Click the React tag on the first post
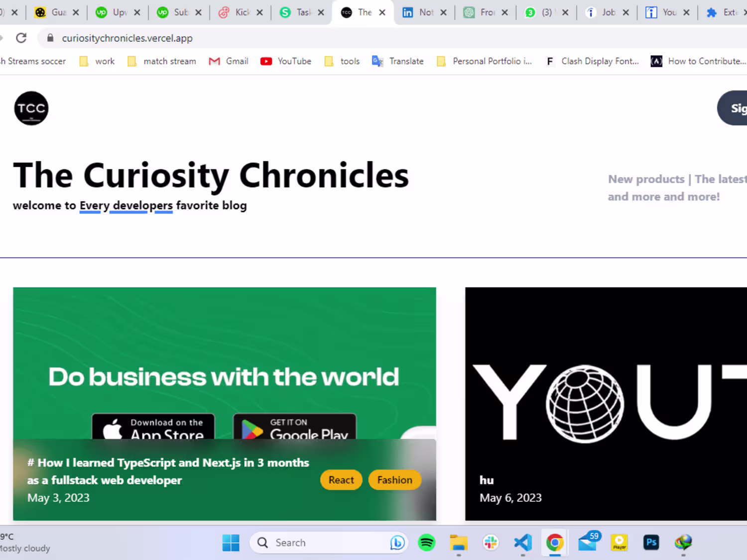 (341, 480)
